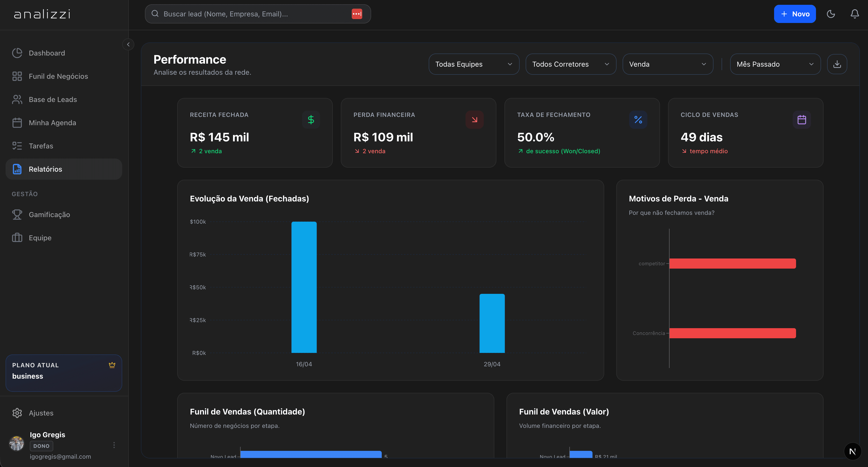This screenshot has width=868, height=467.
Task: Click '2 venda' under Receita Fechada
Action: (210, 151)
